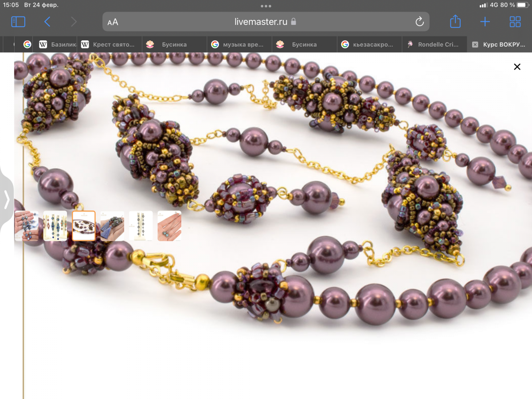Screen dimensions: 532x399
Task: Add a new tab with plus icon
Action: pyautogui.click(x=485, y=22)
